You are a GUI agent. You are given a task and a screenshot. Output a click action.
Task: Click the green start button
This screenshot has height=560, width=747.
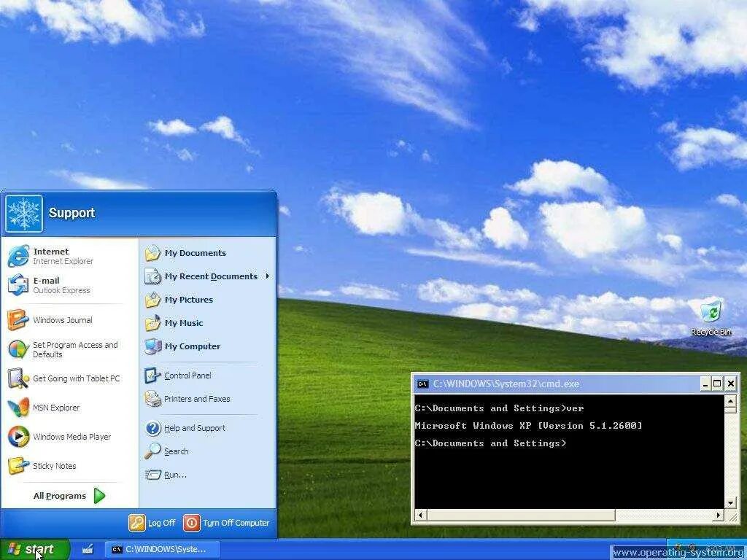(x=34, y=549)
